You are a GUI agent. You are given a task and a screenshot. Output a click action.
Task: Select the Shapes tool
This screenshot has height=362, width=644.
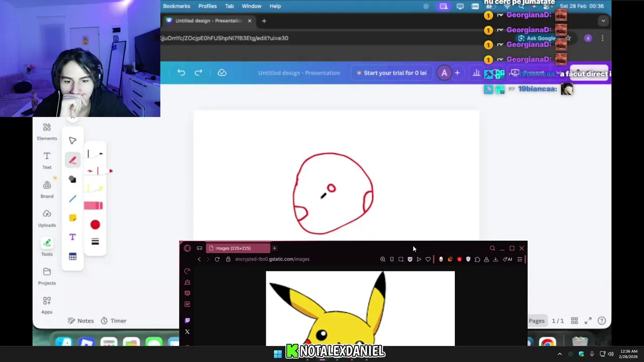tap(72, 179)
